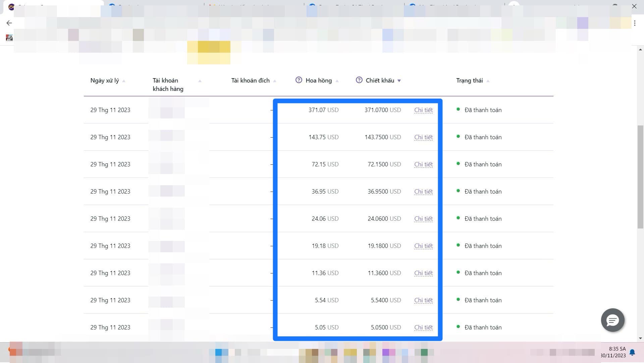The image size is (644, 363).
Task: Click the bookmark favicon below back arrow
Action: pos(9,38)
